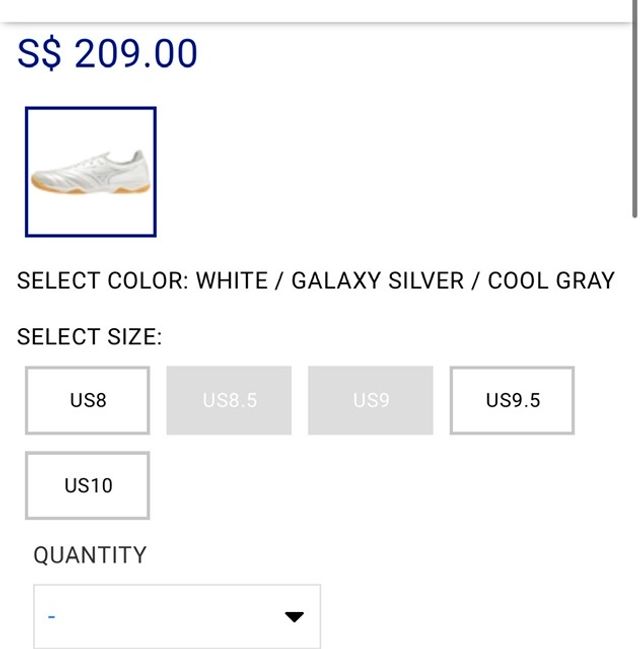Click the QUANTITY label

90,555
